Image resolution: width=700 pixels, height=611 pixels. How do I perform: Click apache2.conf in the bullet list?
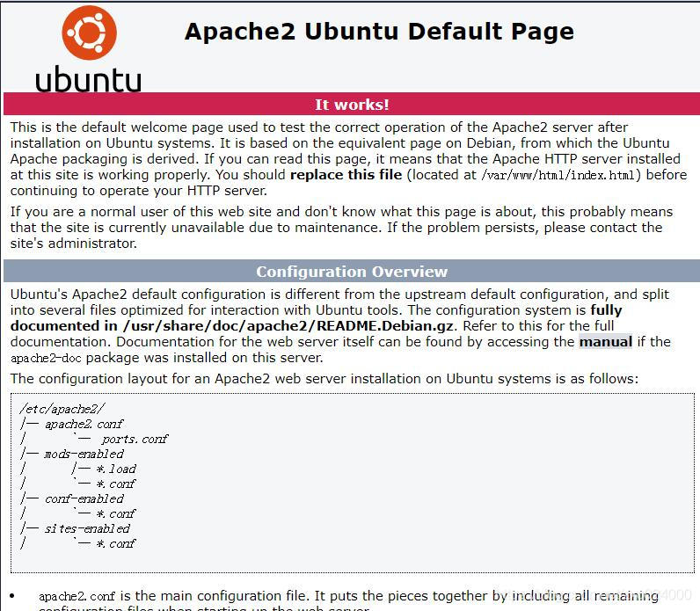point(77,596)
